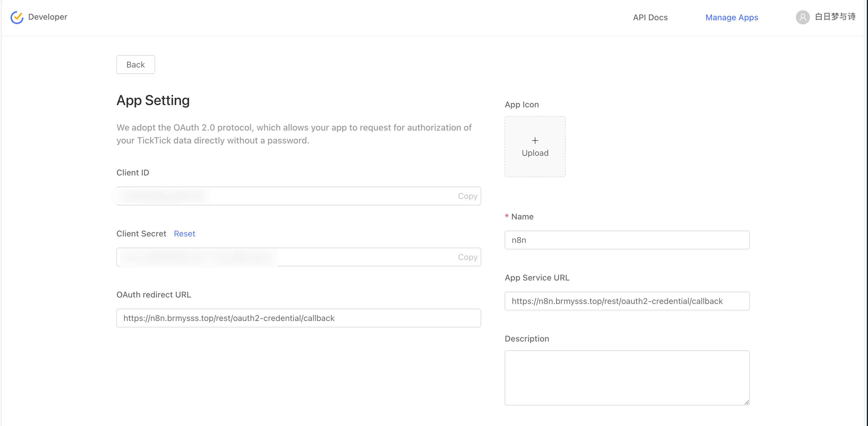This screenshot has width=868, height=426.
Task: Click the user avatar icon
Action: [802, 17]
